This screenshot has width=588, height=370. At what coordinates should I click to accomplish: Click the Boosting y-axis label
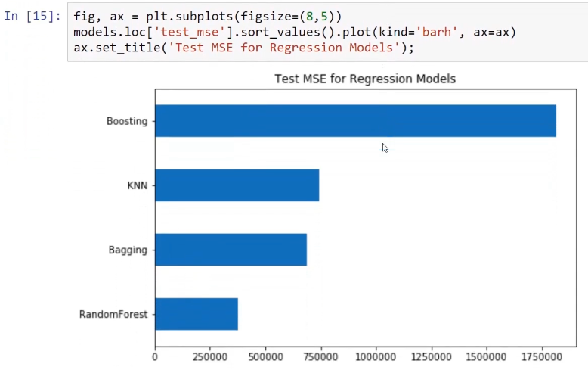127,121
